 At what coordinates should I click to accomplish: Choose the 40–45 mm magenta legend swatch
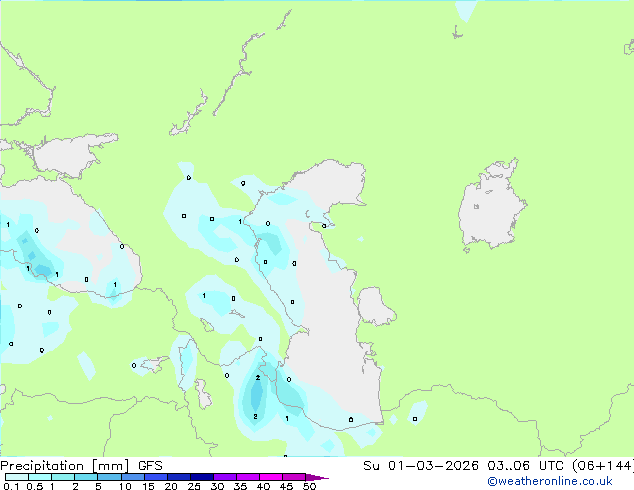point(271,477)
